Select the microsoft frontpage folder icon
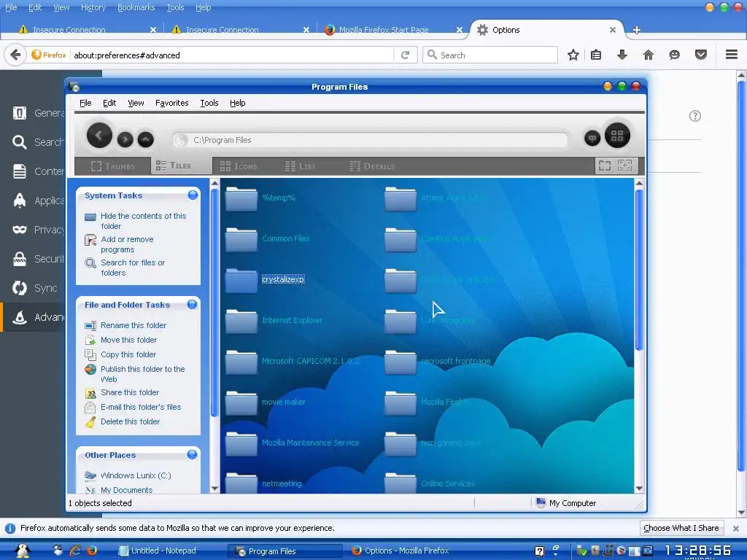The height and width of the screenshot is (560, 747). point(400,362)
